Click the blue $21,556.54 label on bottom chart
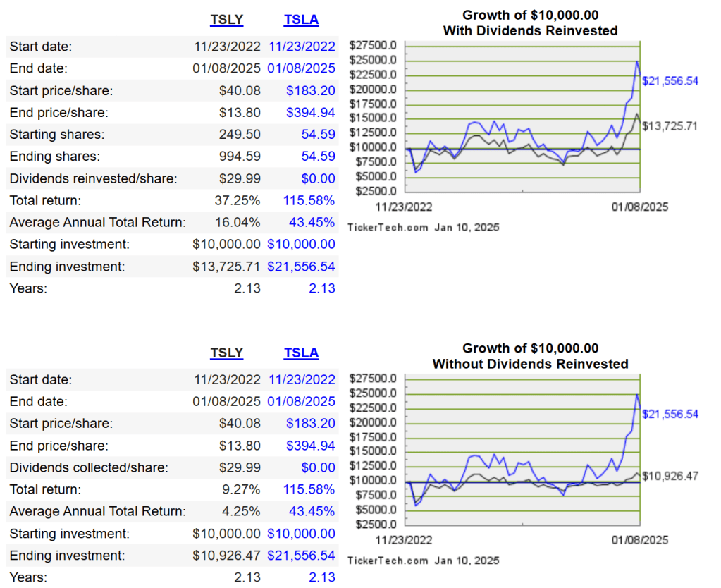 click(670, 414)
